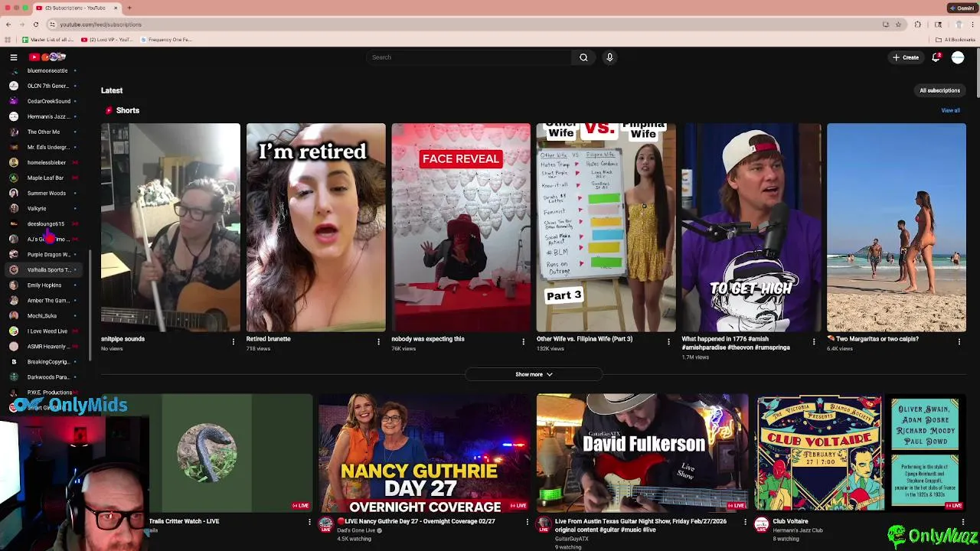980x551 pixels.
Task: Open options for 'What happened in 1776' short
Action: pyautogui.click(x=814, y=342)
